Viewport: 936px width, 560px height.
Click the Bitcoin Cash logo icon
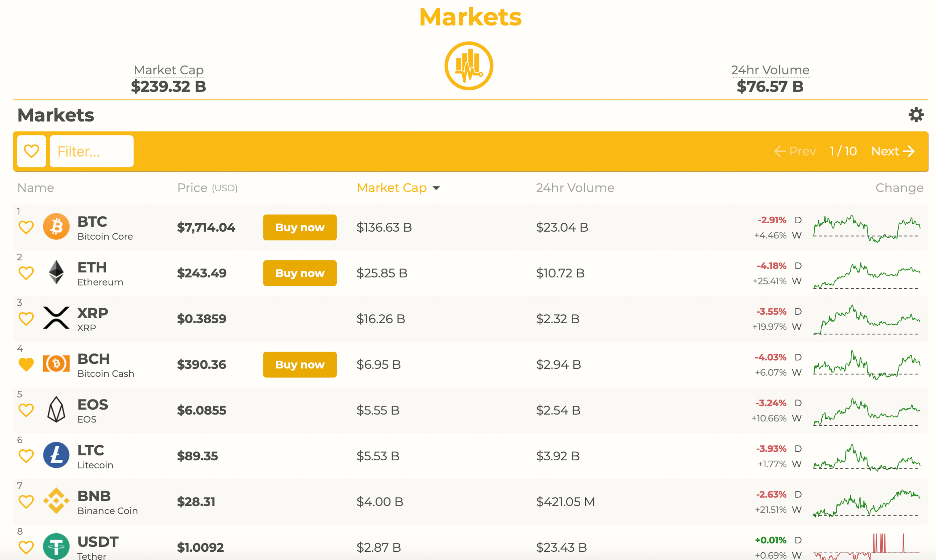coord(56,363)
